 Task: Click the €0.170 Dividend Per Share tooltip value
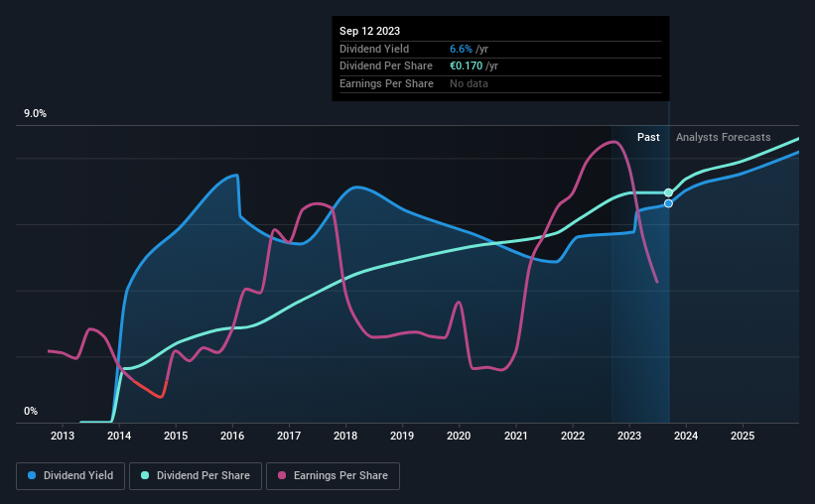(467, 66)
